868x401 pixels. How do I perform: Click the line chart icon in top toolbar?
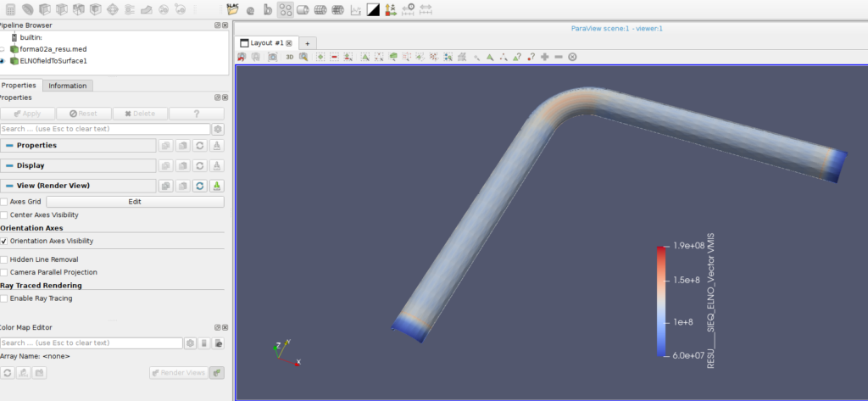pyautogui.click(x=356, y=10)
